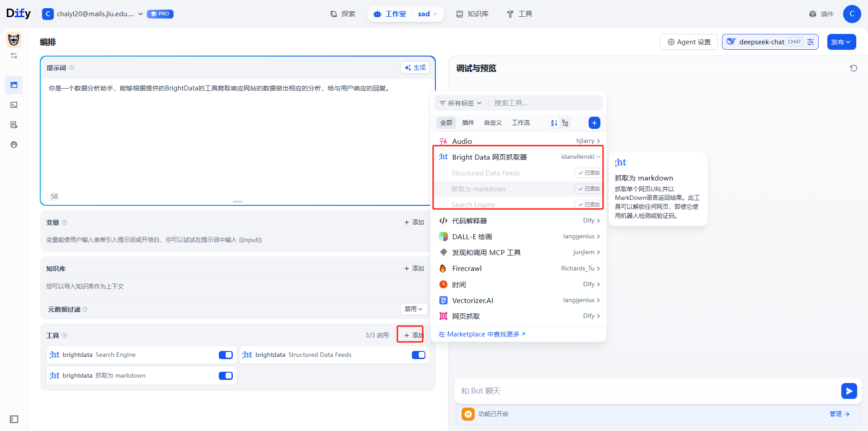Screen dimensions: 868x431
Task: Click 已添加 check for Search Engine
Action: pos(588,204)
